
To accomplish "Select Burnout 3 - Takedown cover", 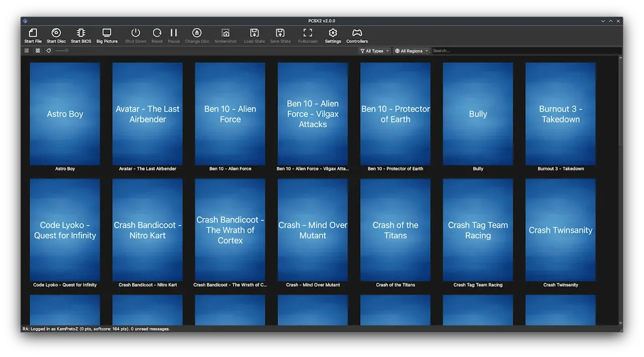I will [x=560, y=114].
